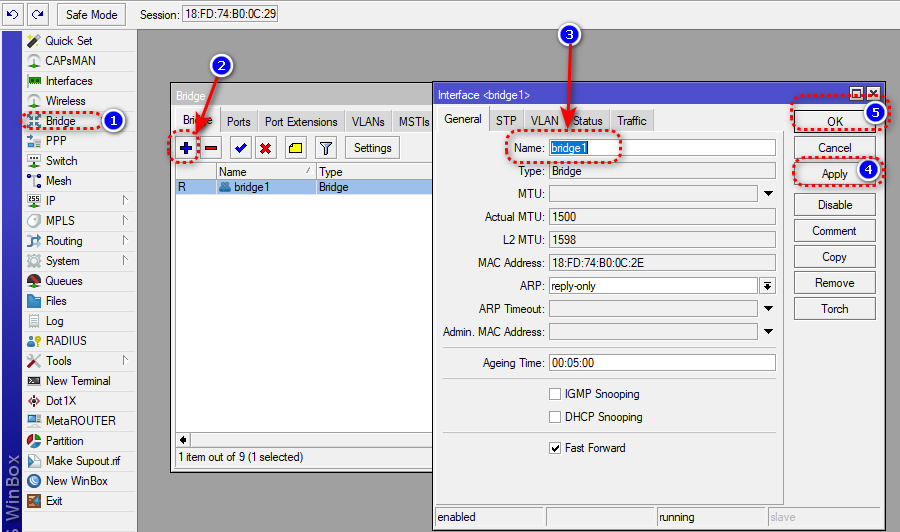The height and width of the screenshot is (532, 900).
Task: Click the blue checkmark enable icon
Action: [x=240, y=148]
